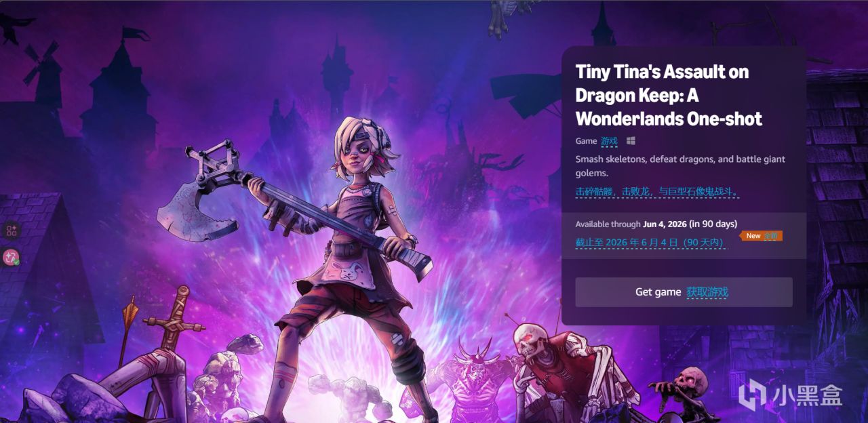868x423 pixels.
Task: Click the Chinese description translation line
Action: [x=656, y=192]
